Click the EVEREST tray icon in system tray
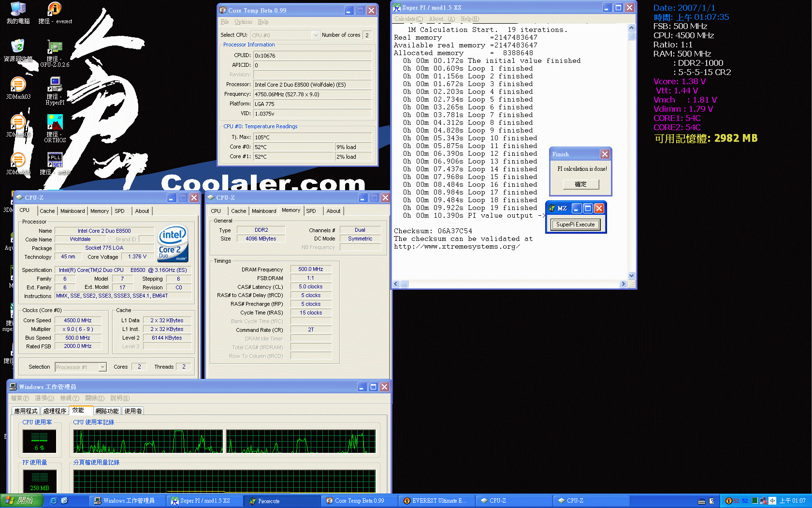 pos(728,501)
